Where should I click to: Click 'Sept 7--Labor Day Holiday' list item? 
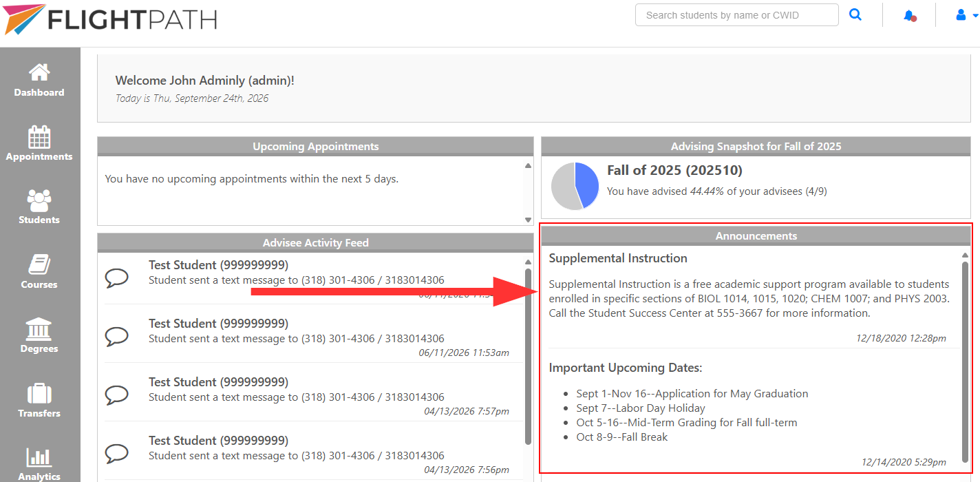(x=641, y=408)
